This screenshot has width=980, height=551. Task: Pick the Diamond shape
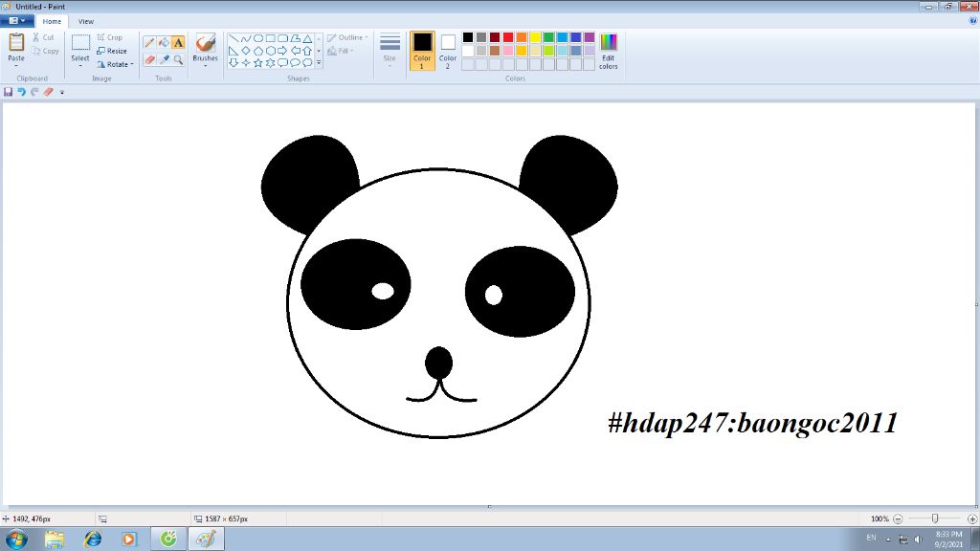246,51
